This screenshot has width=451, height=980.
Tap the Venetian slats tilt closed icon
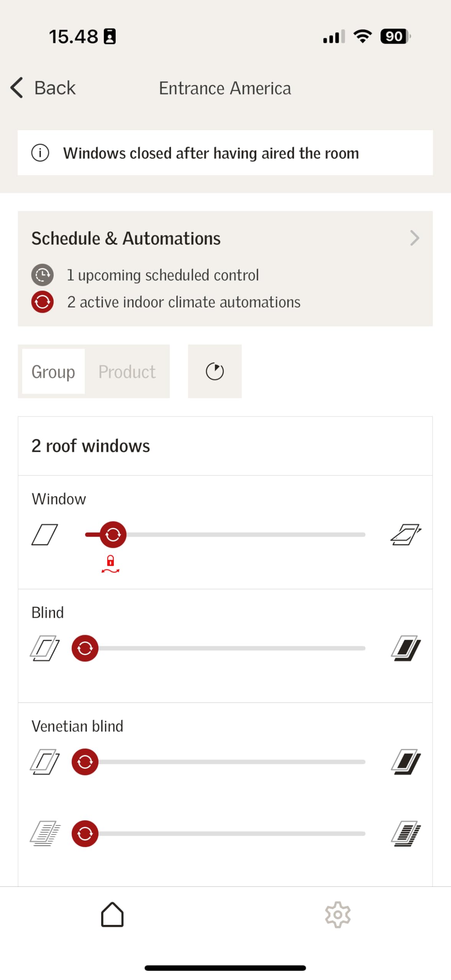coord(406,833)
